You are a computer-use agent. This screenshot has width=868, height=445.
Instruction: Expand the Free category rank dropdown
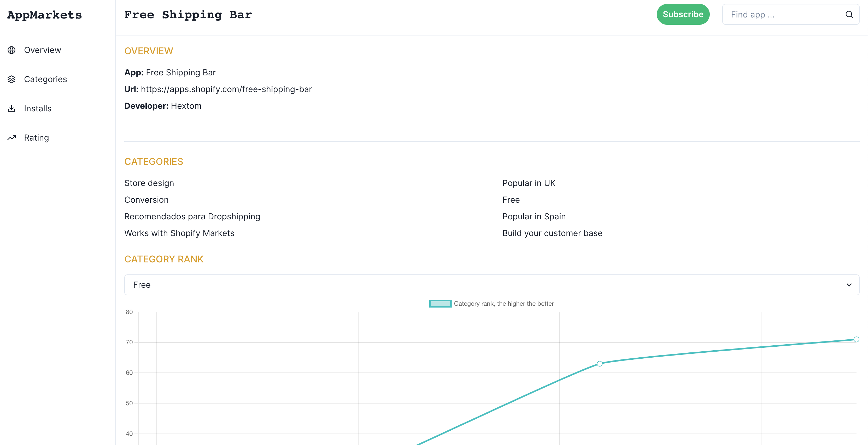coord(491,285)
